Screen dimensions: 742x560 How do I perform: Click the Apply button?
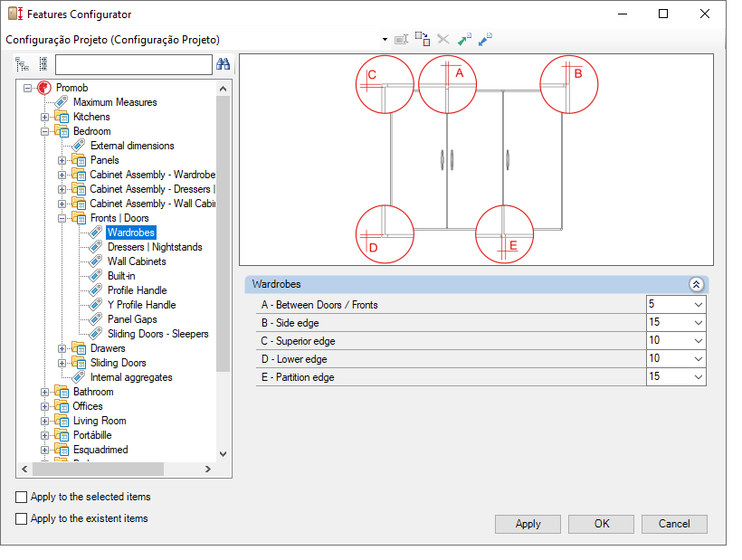pyautogui.click(x=528, y=524)
